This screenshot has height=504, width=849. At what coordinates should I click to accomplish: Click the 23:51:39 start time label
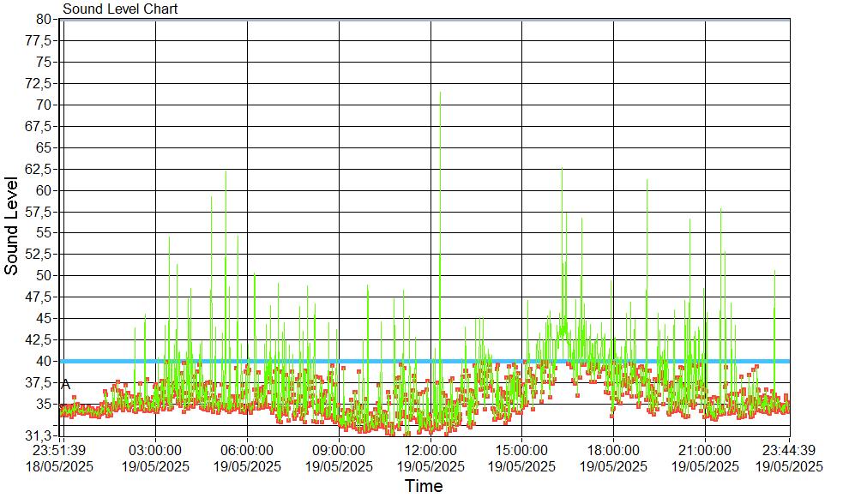coord(59,450)
